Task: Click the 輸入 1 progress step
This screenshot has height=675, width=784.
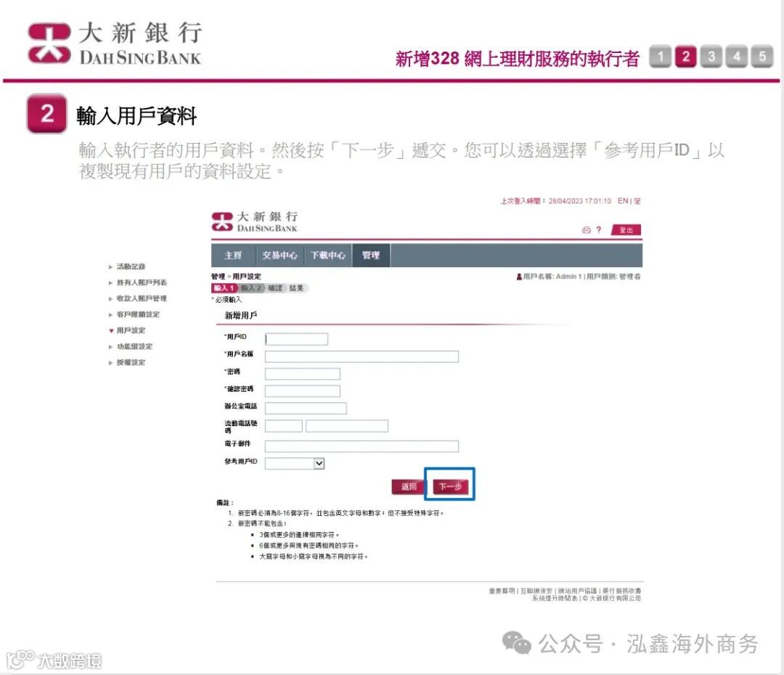Action: [x=224, y=288]
